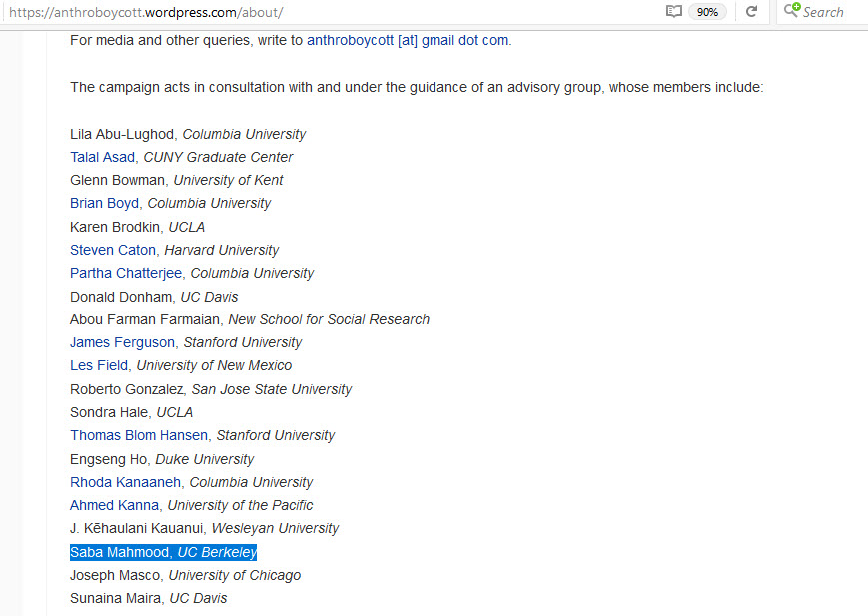Click the Lila Abu-Lughod name text
This screenshot has height=616, width=868.
tap(122, 134)
